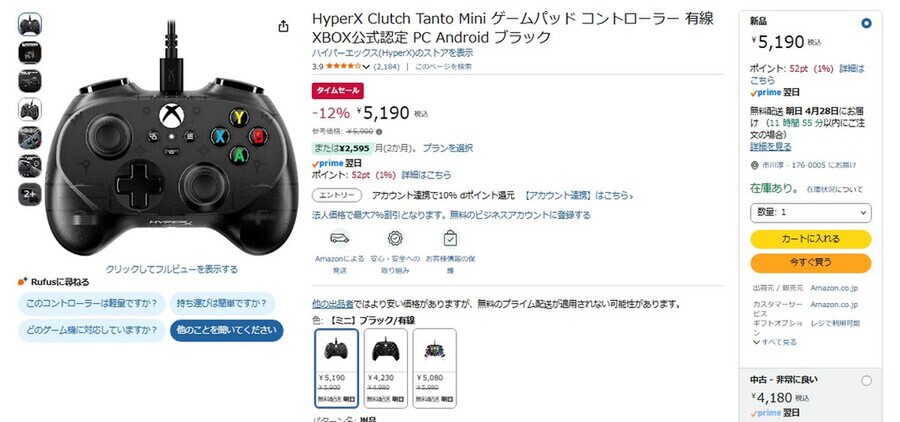Click the location pin delivery address icon
Viewport: 900px width, 422px height.
pyautogui.click(x=754, y=165)
